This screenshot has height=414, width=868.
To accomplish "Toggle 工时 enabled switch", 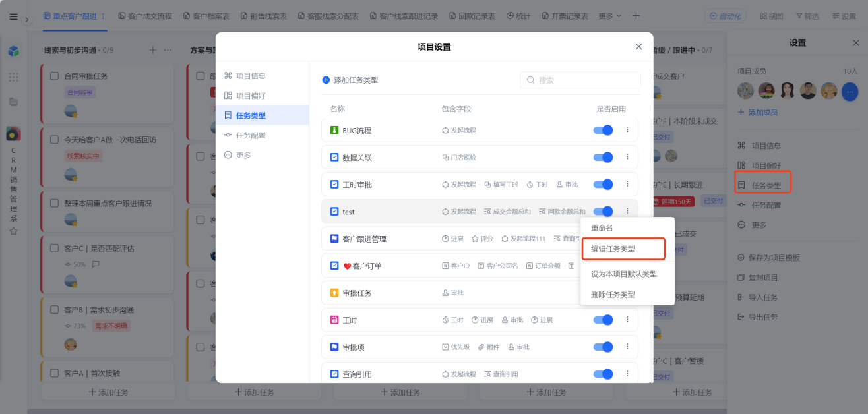I will point(603,320).
